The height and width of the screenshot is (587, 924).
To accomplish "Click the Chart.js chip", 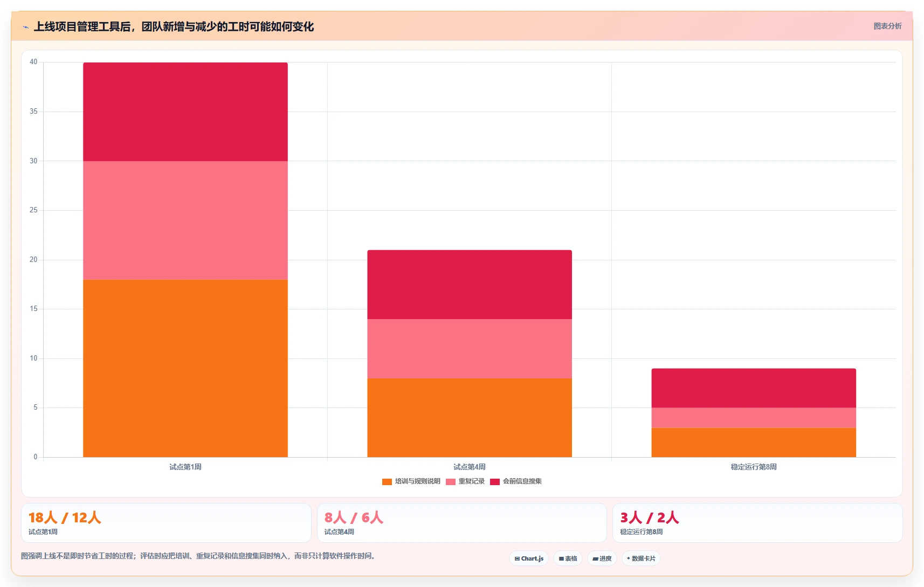I will pos(529,558).
